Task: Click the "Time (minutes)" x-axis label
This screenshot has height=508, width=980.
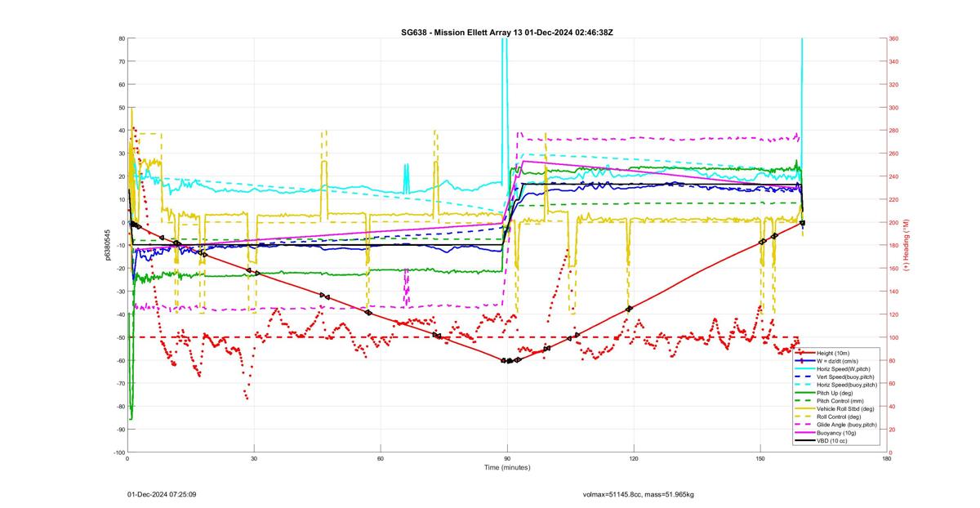Action: click(506, 467)
